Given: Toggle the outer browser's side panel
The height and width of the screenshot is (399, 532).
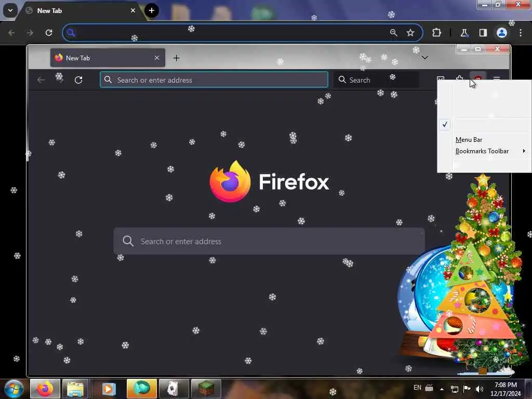Looking at the screenshot, I should click(x=483, y=33).
